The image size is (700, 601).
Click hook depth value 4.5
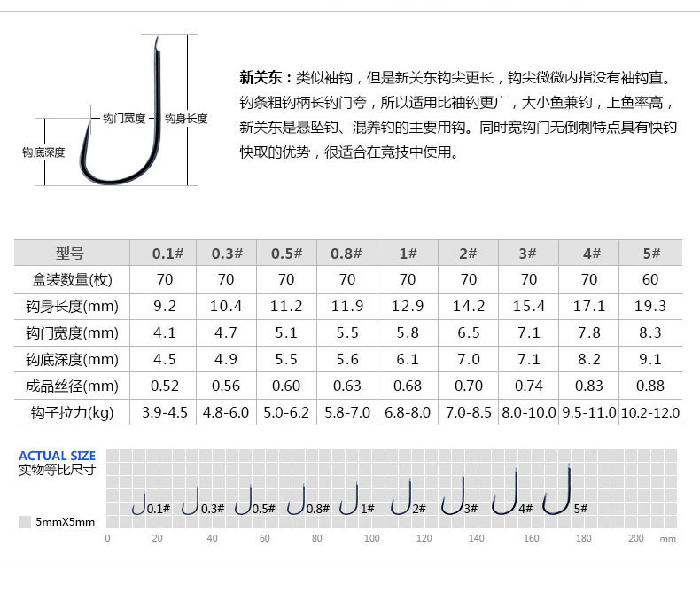(x=165, y=359)
